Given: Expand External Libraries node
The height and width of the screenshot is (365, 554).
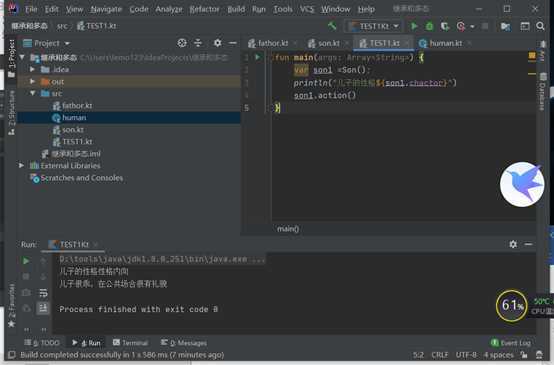Looking at the screenshot, I should pos(21,165).
